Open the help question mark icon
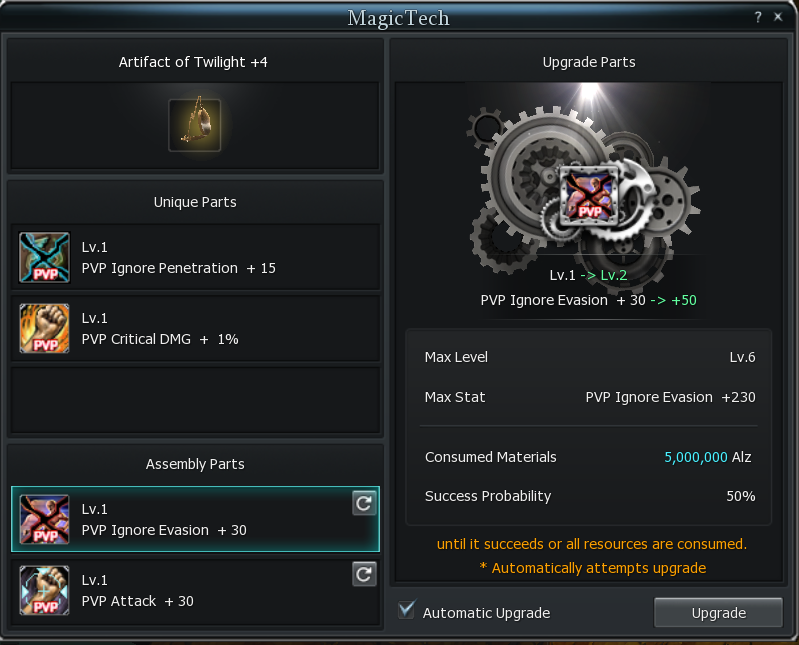 (x=759, y=17)
